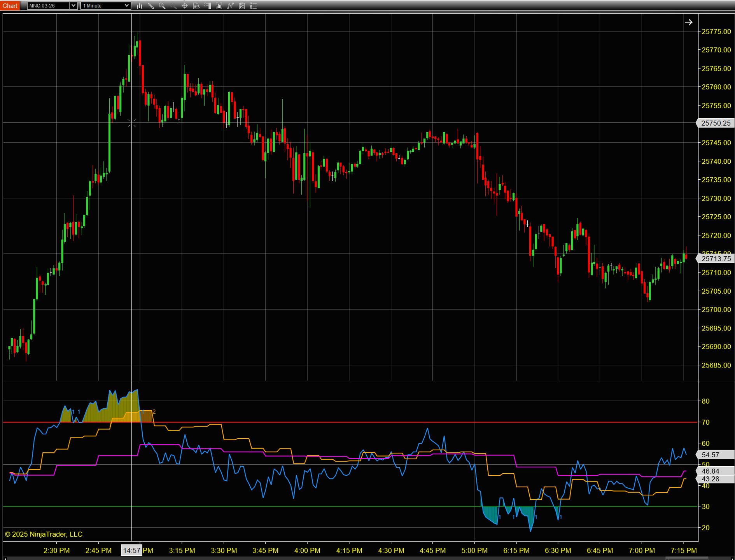Click the 30 oversold level label

705,506
